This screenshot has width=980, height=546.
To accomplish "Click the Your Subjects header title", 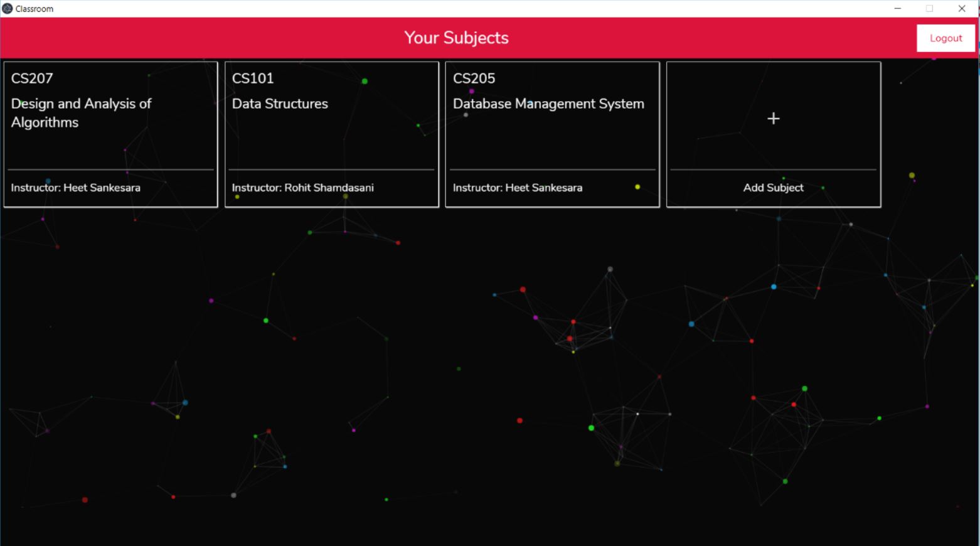I will (456, 38).
